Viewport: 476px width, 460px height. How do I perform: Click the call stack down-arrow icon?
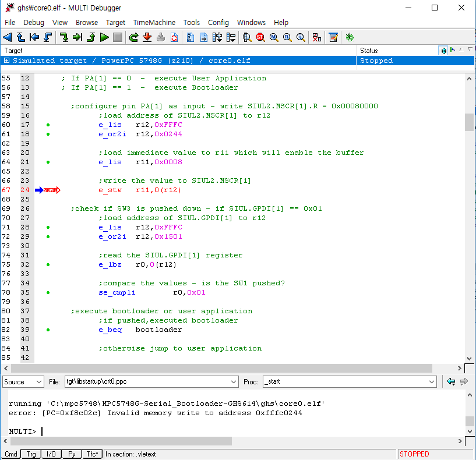[217, 37]
